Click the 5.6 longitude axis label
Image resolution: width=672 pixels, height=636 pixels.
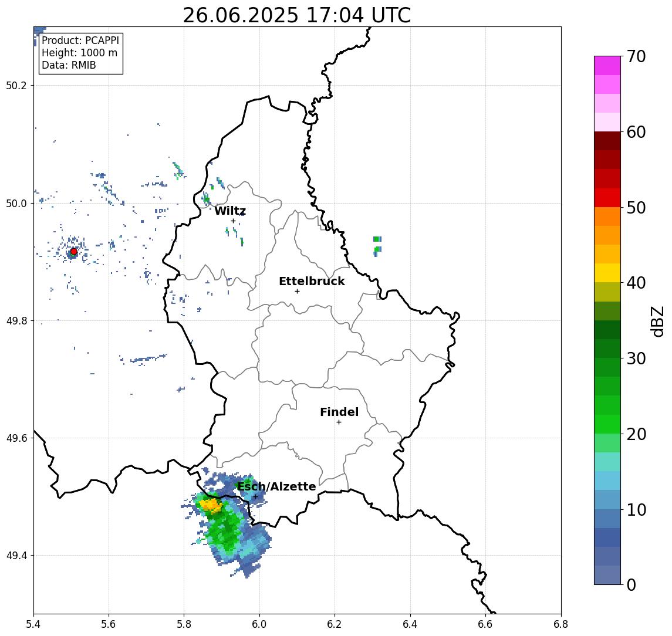click(109, 624)
